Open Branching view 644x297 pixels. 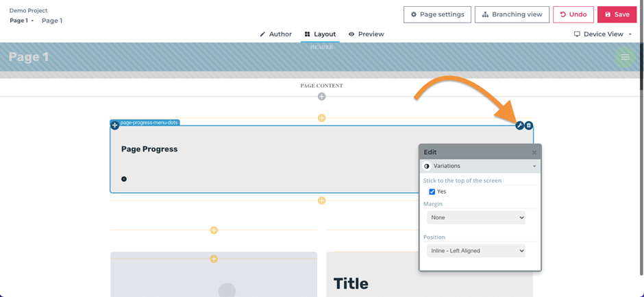[512, 14]
